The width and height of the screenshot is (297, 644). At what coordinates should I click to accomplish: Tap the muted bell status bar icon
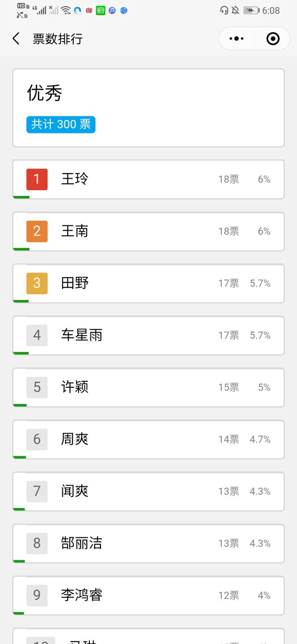point(236,10)
